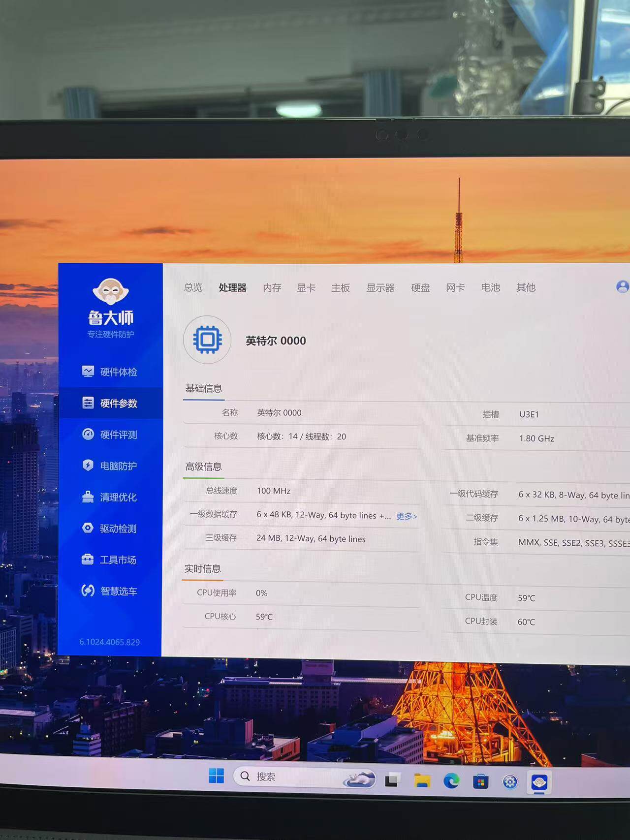This screenshot has width=630, height=840.
Task: Click the blue CPU chip icon
Action: [x=207, y=340]
